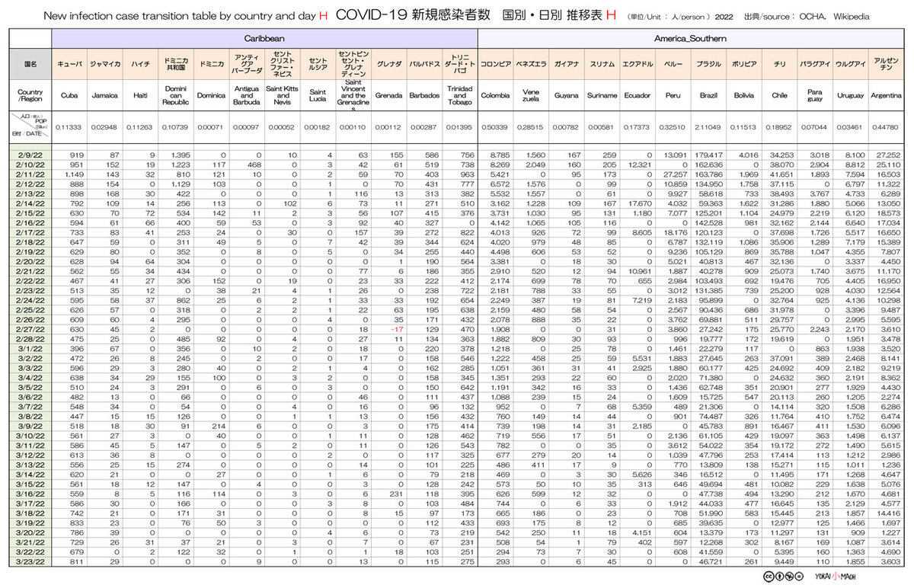Click the 'Cuba' column header
This screenshot has height=588, width=914.
70,96
